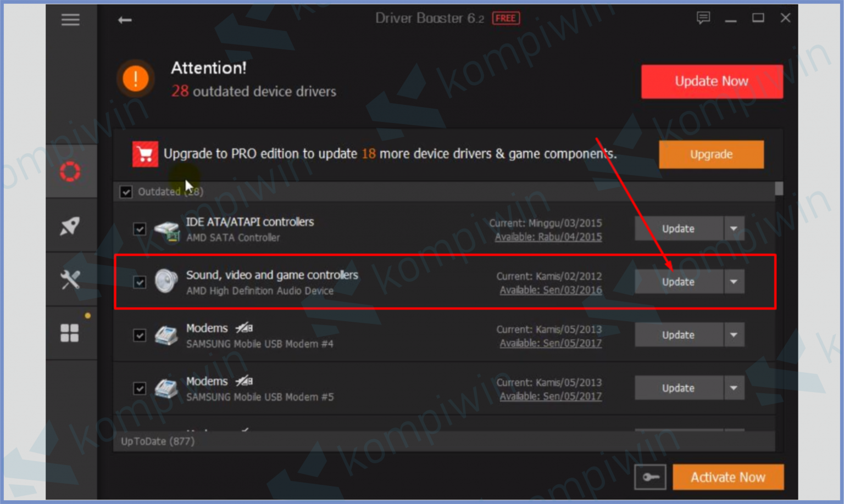Click the license key icon button
The height and width of the screenshot is (504, 844).
pyautogui.click(x=650, y=477)
